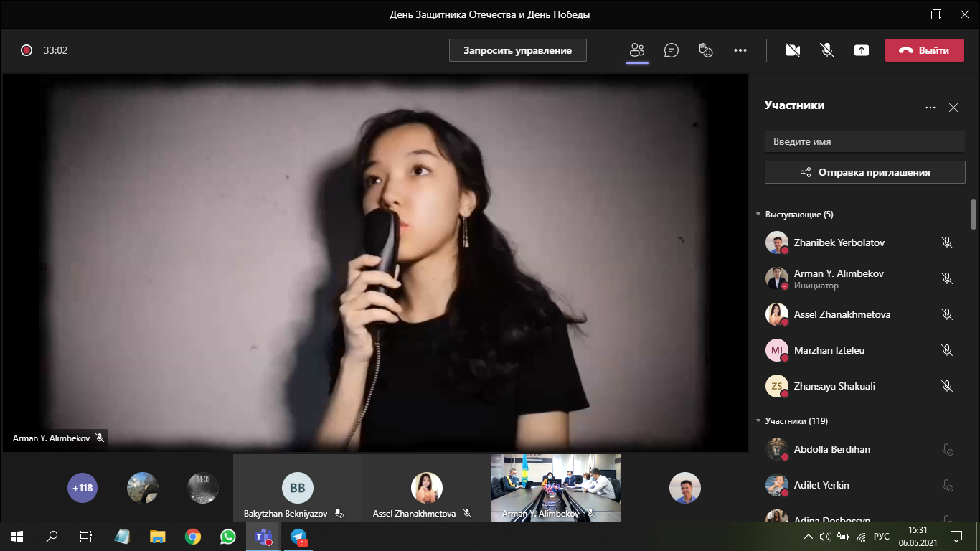Leave the meeting with Выйти button
This screenshot has width=980, height=551.
click(x=924, y=50)
